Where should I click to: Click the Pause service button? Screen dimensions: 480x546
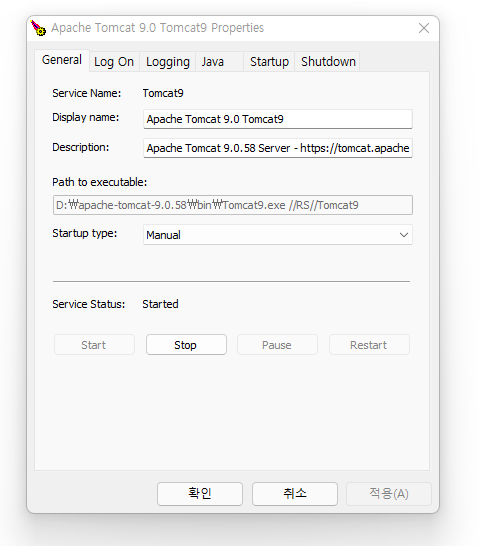tap(277, 345)
